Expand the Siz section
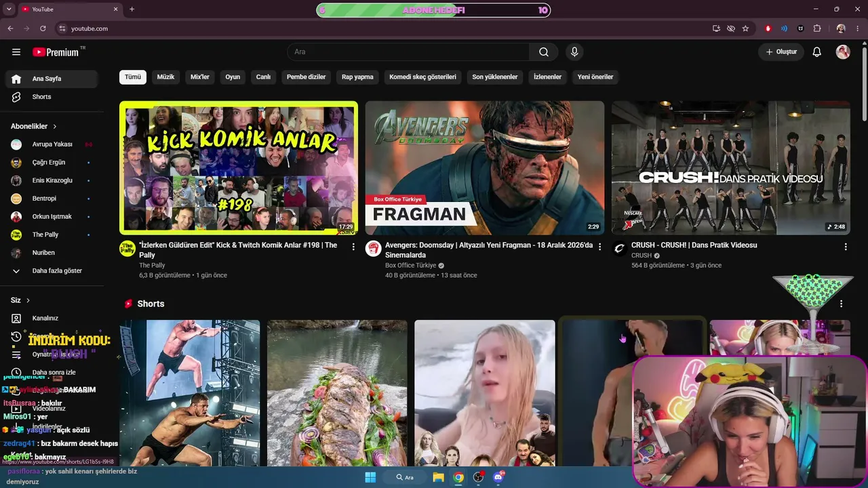 point(20,300)
